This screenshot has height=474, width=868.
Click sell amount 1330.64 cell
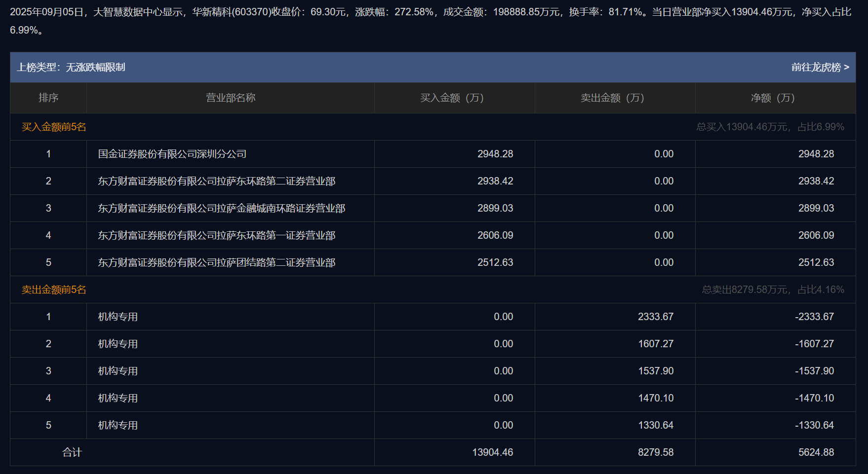point(656,425)
